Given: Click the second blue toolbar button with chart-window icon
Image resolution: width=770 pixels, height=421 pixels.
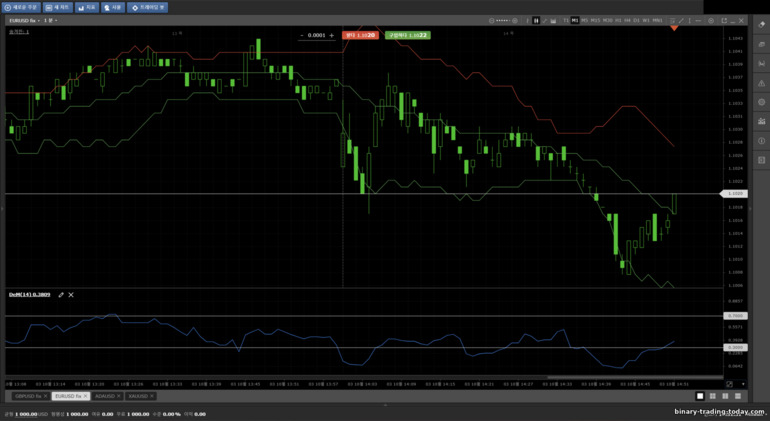Looking at the screenshot, I should (x=57, y=8).
